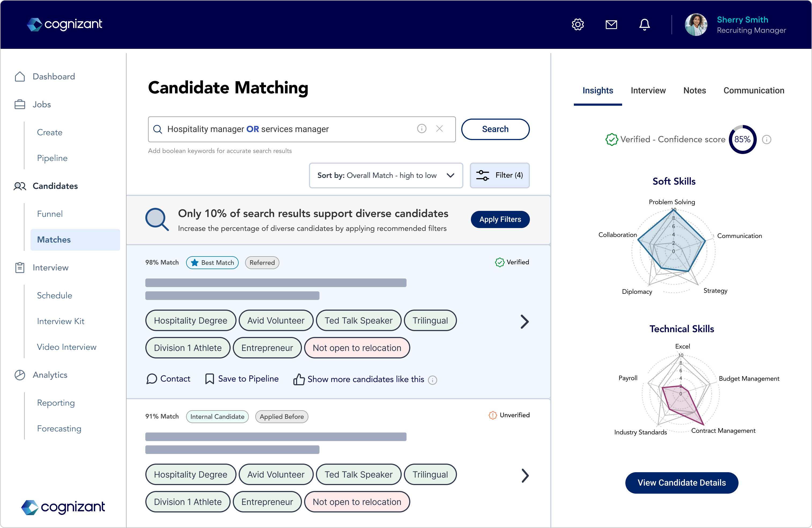Click Best Match badge on first card
The image size is (812, 528).
(212, 262)
